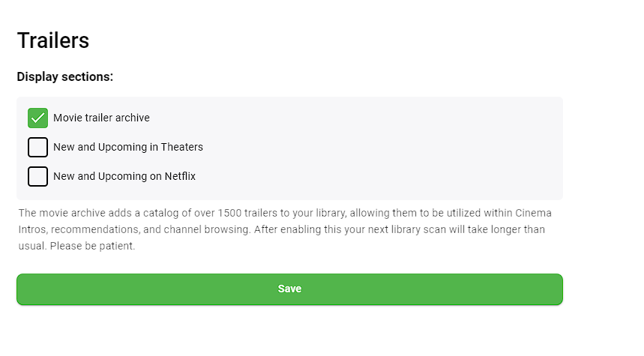Screen dimensions: 644x356
Task: Click "Cinema" at the end of the description's first line
Action: tap(534, 213)
